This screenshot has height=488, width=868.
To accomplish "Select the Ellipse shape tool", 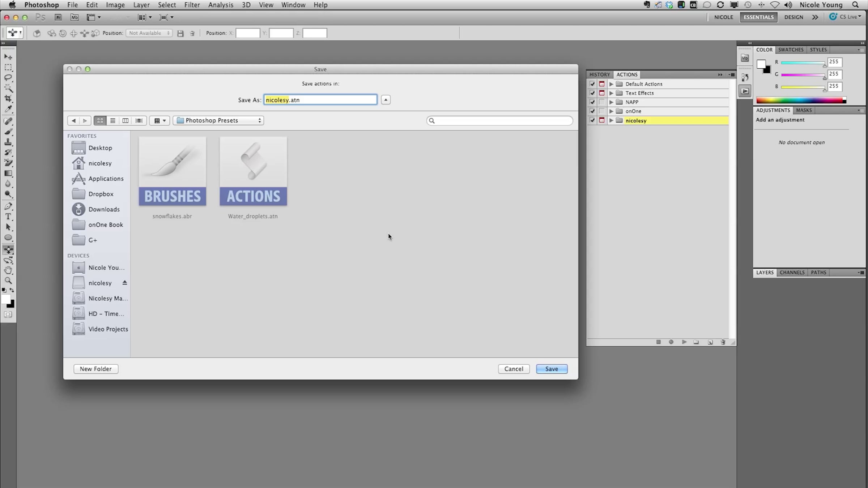I will pyautogui.click(x=8, y=238).
